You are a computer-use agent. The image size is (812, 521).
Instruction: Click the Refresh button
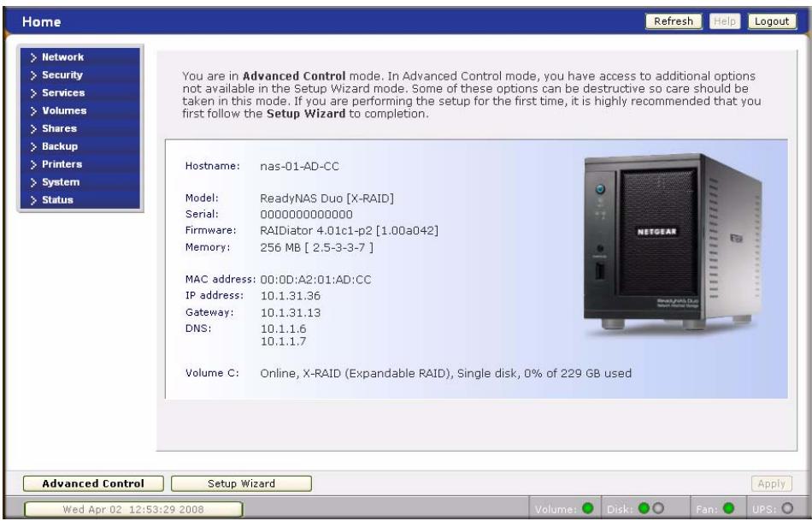(674, 21)
